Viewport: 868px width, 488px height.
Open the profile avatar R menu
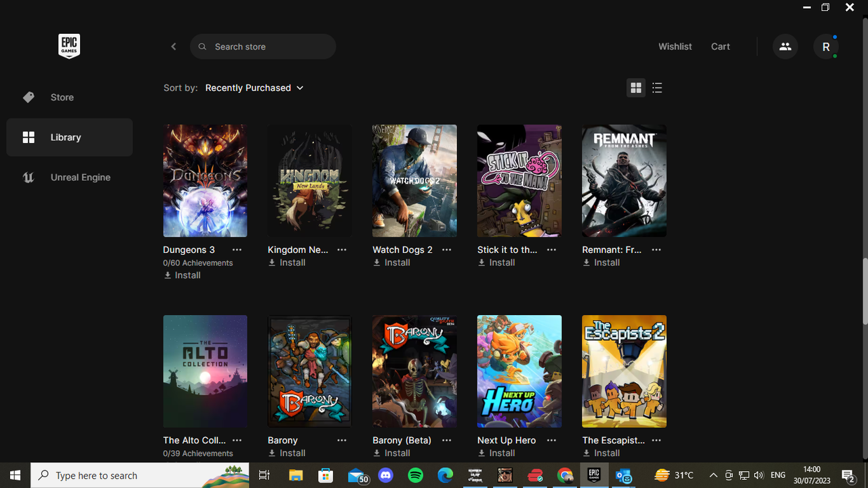pos(826,47)
